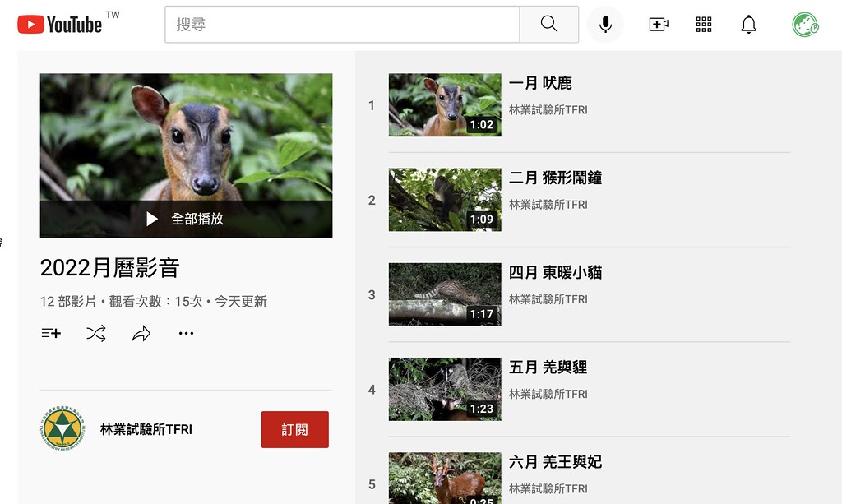Open 林業試驗所TFRI channel next to subscribe

[146, 429]
